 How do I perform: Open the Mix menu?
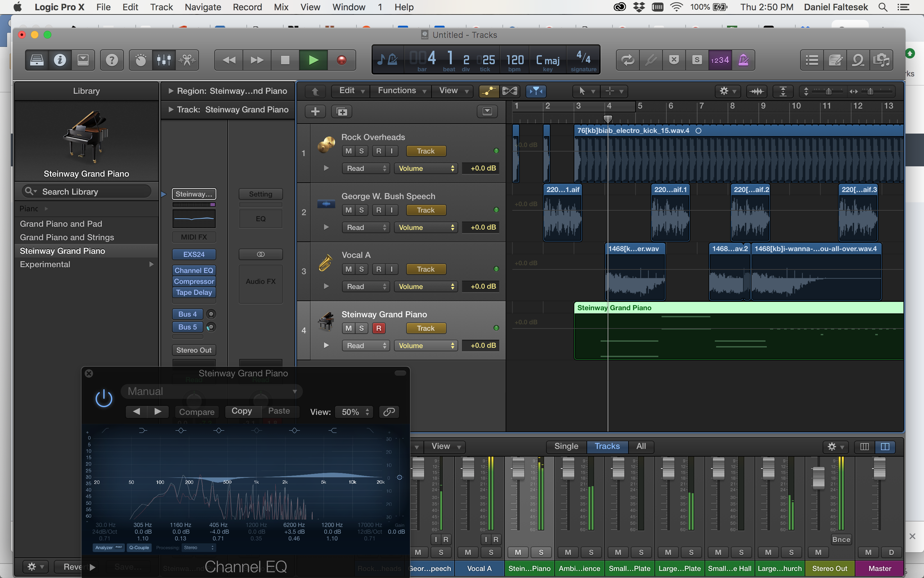pyautogui.click(x=281, y=7)
